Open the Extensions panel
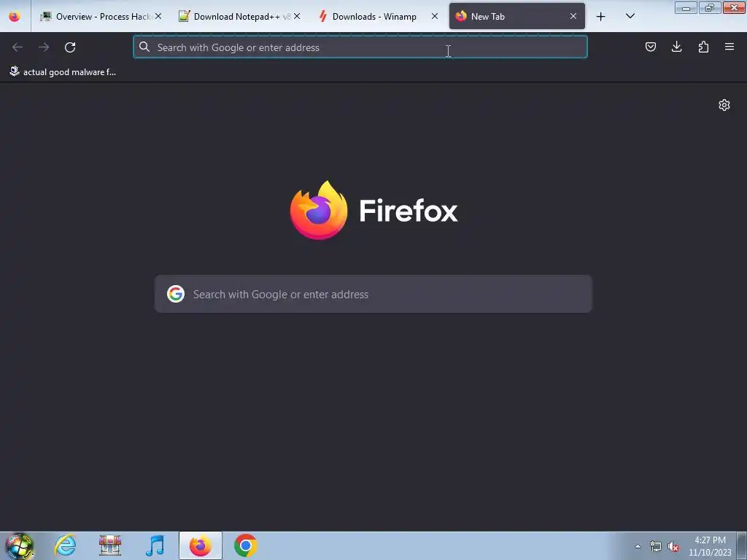Screen dimensions: 747x560 (x=703, y=47)
